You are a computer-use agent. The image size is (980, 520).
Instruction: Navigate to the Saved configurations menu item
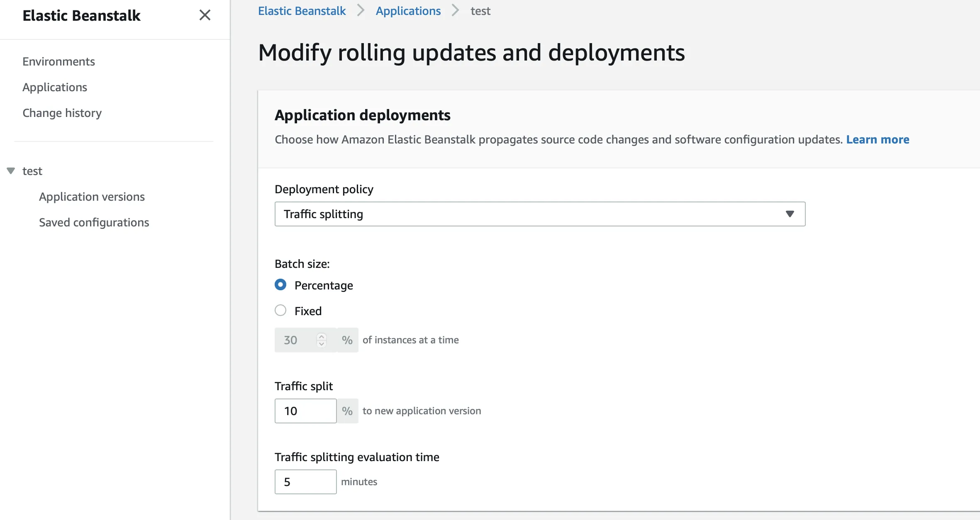(x=93, y=222)
